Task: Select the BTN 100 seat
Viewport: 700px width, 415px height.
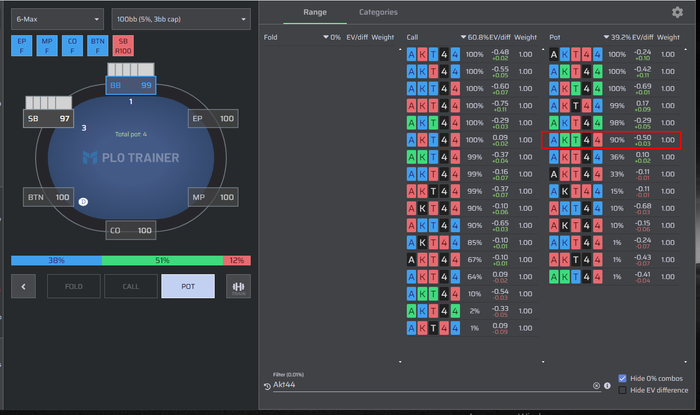Action: [48, 197]
